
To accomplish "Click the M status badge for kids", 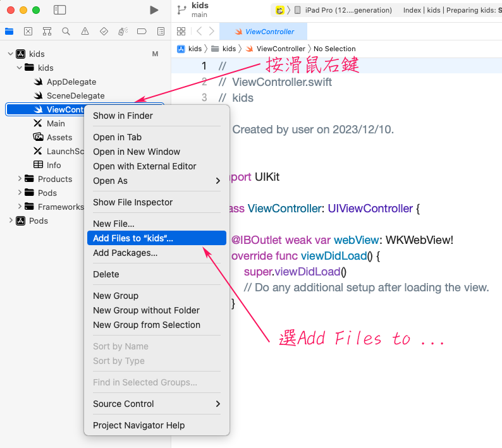I will pos(156,54).
